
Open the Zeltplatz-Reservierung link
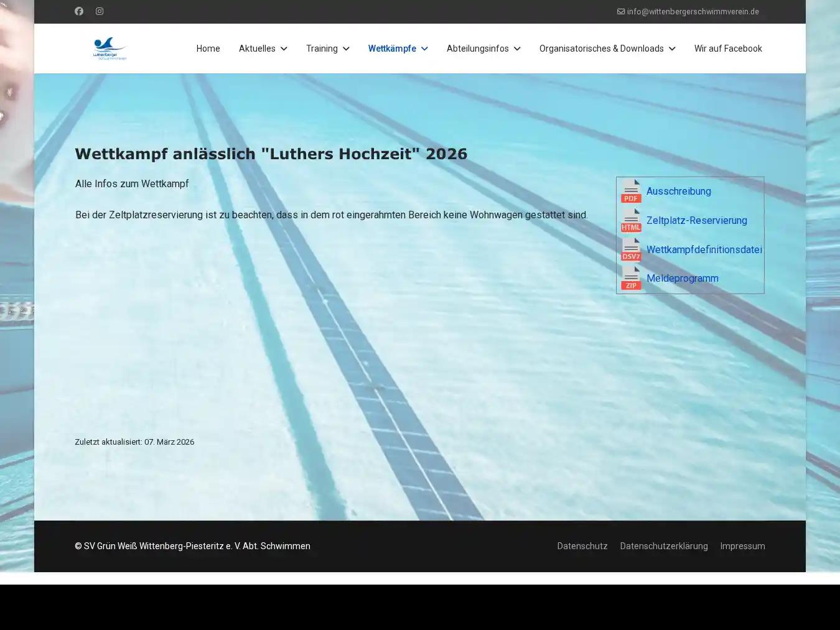tap(697, 220)
